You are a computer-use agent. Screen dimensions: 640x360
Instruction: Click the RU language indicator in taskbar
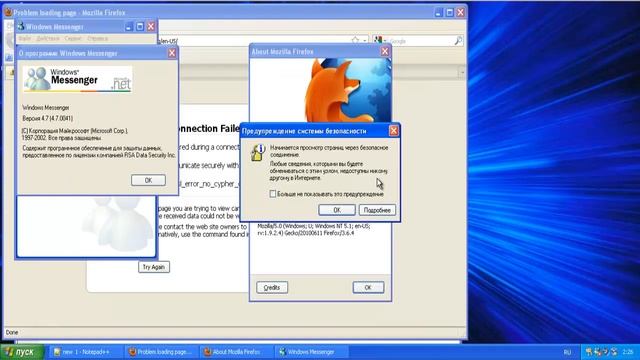click(567, 352)
